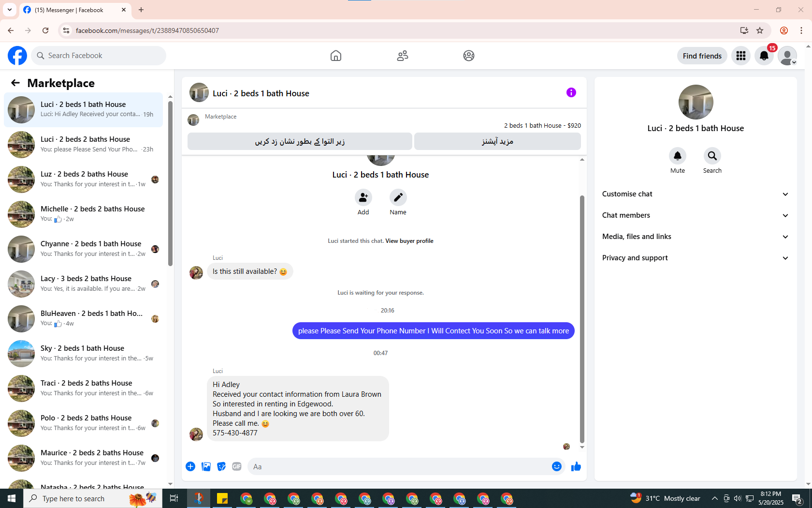Open the emoji picker in message box
The height and width of the screenshot is (508, 812).
point(557,466)
